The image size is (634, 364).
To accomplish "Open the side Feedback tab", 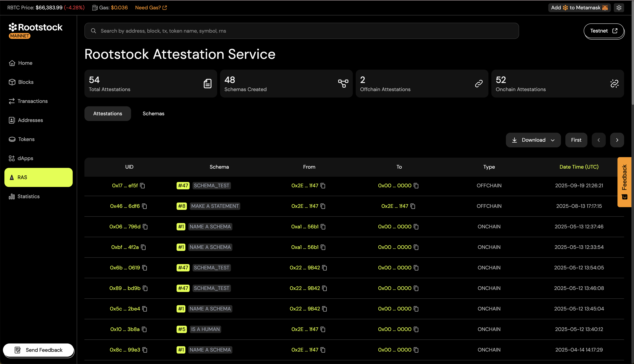I will pos(624,182).
